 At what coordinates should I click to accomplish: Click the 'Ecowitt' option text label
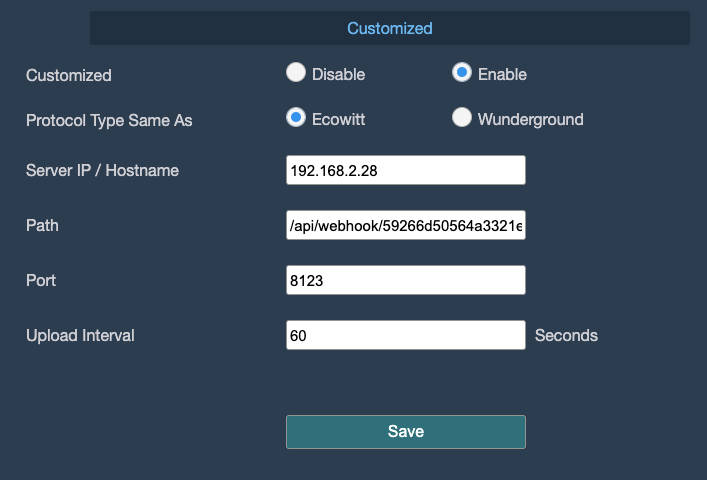[x=338, y=120]
